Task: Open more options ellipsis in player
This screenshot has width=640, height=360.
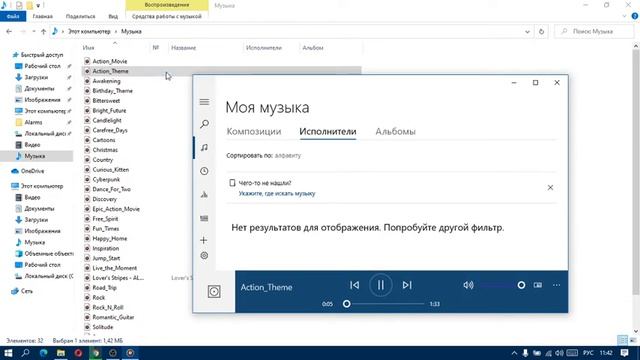Action: coord(556,285)
